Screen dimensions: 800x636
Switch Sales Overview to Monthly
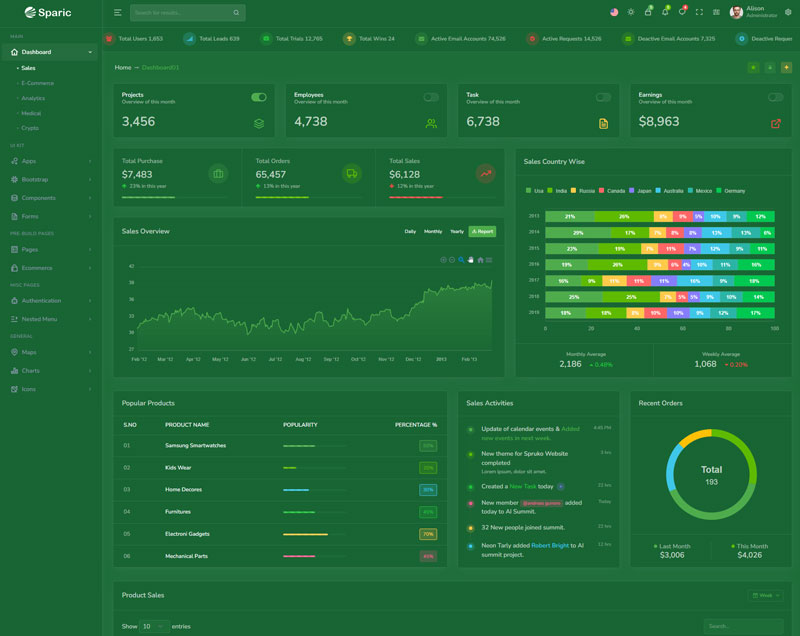click(433, 231)
